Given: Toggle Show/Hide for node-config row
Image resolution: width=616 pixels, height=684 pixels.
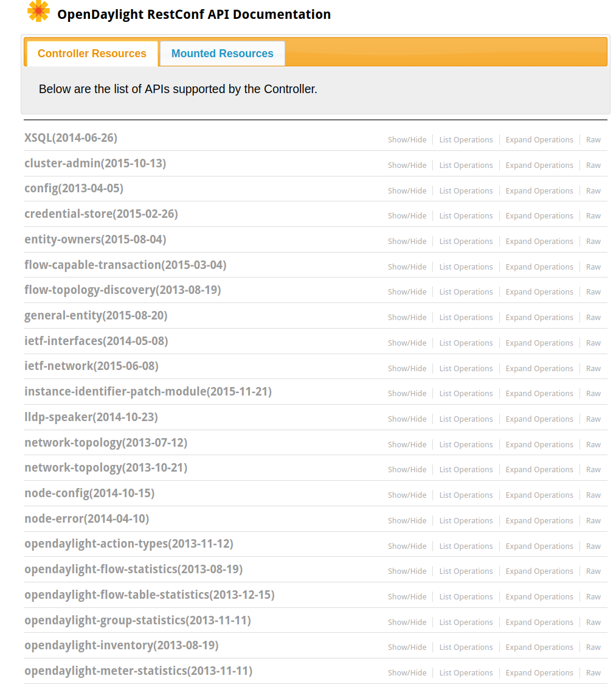Looking at the screenshot, I should point(407,495).
